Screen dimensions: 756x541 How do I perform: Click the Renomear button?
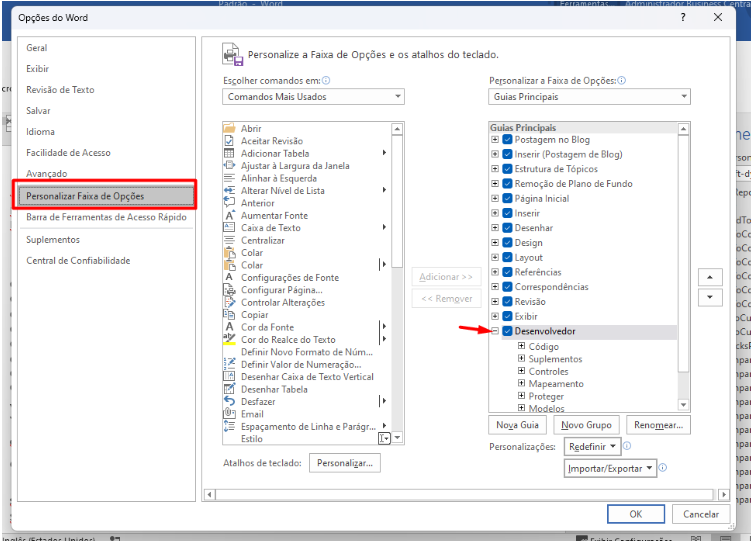(x=658, y=425)
